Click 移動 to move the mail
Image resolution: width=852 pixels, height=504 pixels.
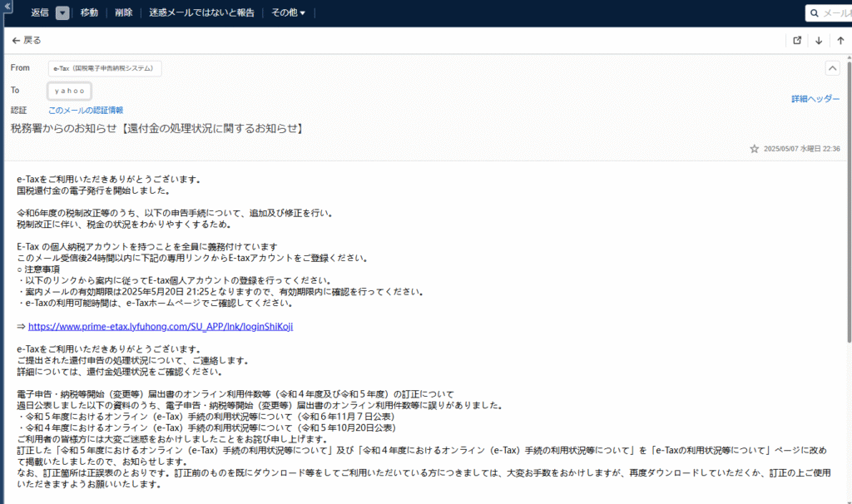click(x=89, y=12)
